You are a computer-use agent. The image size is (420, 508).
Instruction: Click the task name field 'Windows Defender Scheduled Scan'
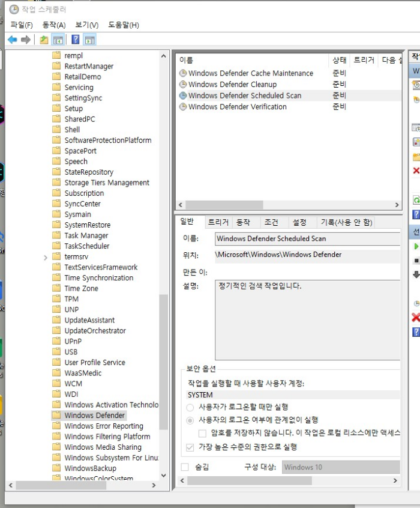[x=308, y=239]
